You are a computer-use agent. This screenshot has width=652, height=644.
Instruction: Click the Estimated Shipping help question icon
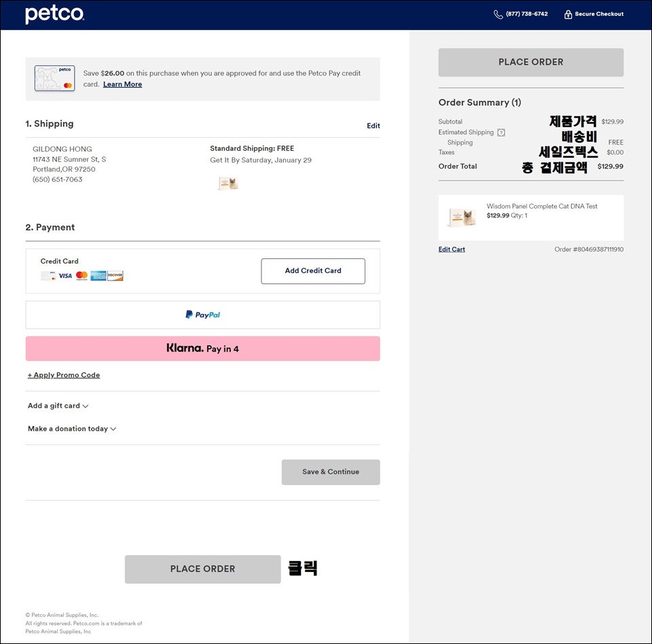(x=501, y=132)
